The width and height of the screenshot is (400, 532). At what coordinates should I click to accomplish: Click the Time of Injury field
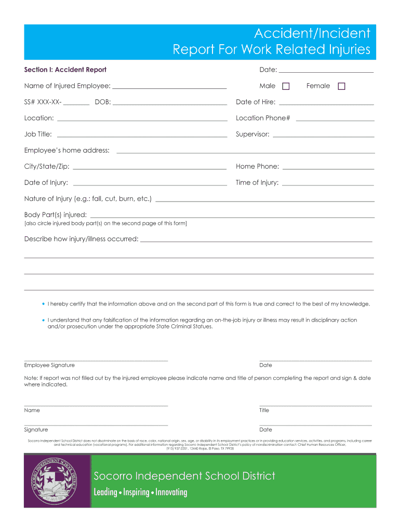click(327, 182)
